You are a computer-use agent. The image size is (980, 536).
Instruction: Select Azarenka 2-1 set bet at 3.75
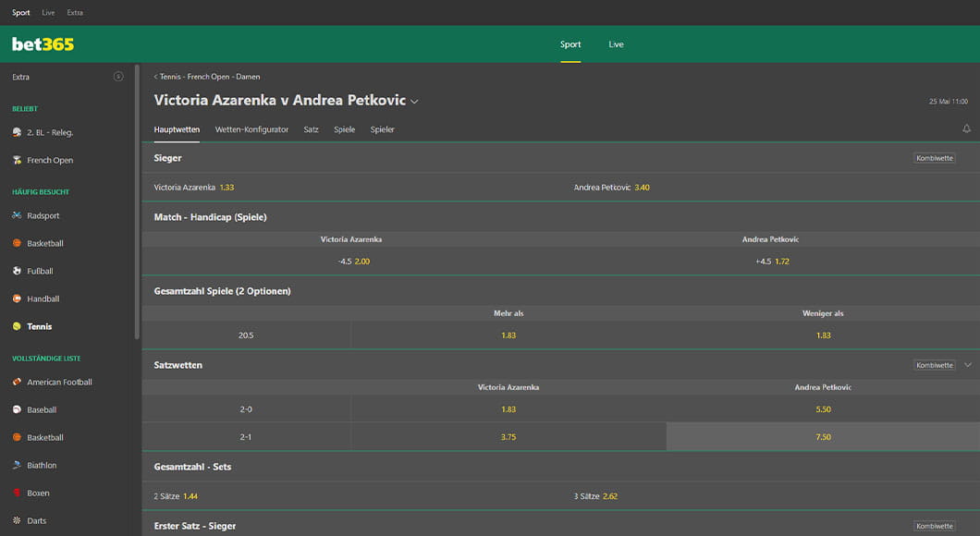point(508,437)
